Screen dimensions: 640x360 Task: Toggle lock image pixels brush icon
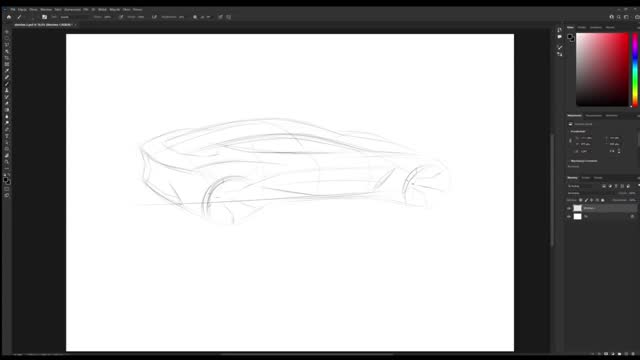[587, 200]
